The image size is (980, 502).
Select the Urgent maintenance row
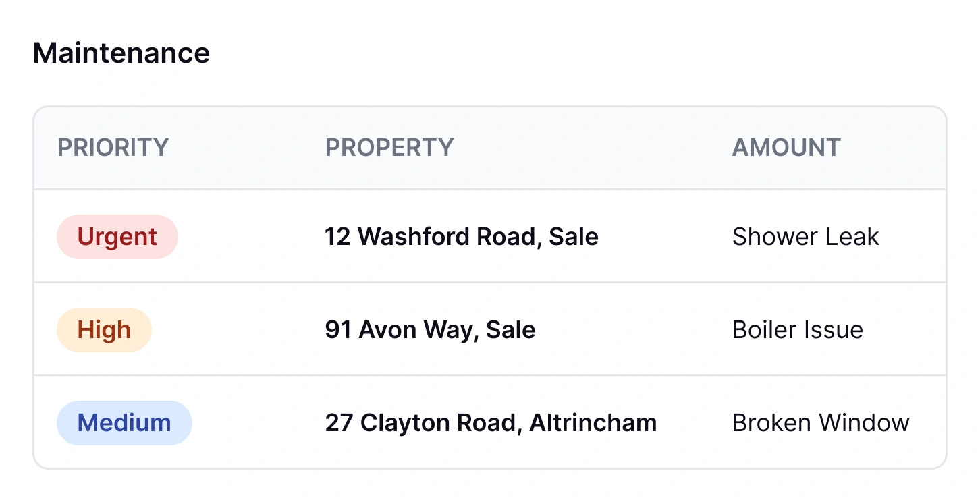tap(490, 236)
